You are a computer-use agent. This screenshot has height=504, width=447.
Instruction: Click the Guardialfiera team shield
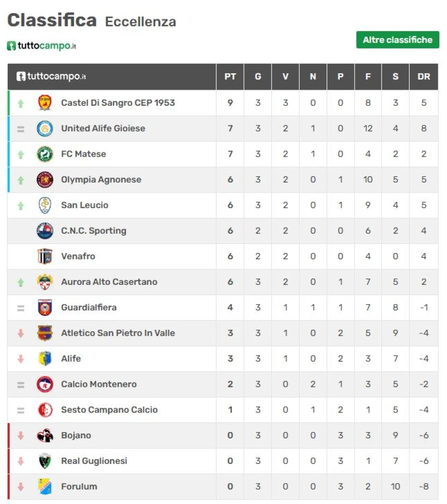click(45, 307)
